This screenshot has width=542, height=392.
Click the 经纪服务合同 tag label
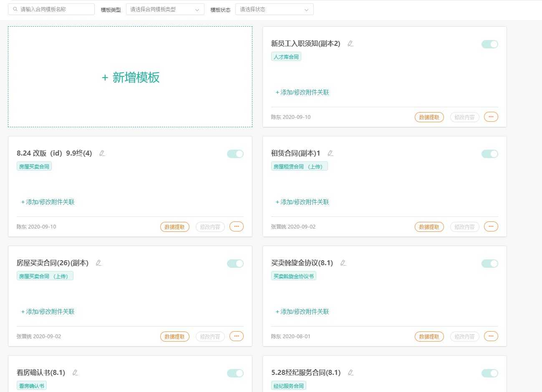(289, 386)
